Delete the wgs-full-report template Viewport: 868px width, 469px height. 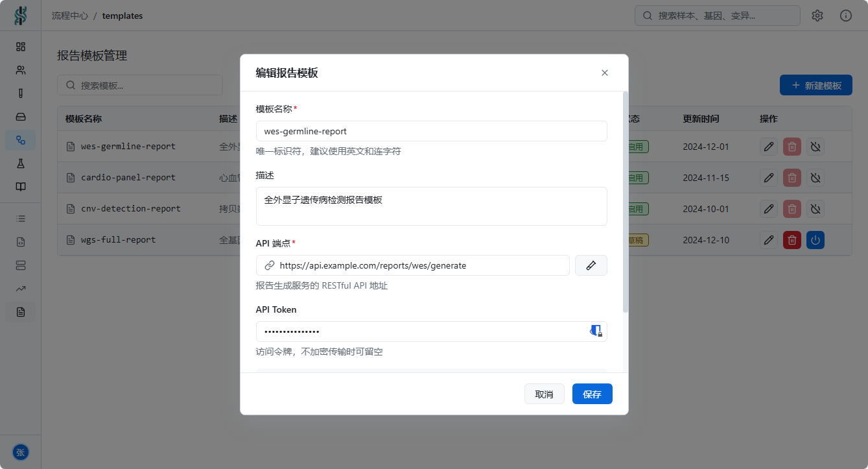[792, 240]
